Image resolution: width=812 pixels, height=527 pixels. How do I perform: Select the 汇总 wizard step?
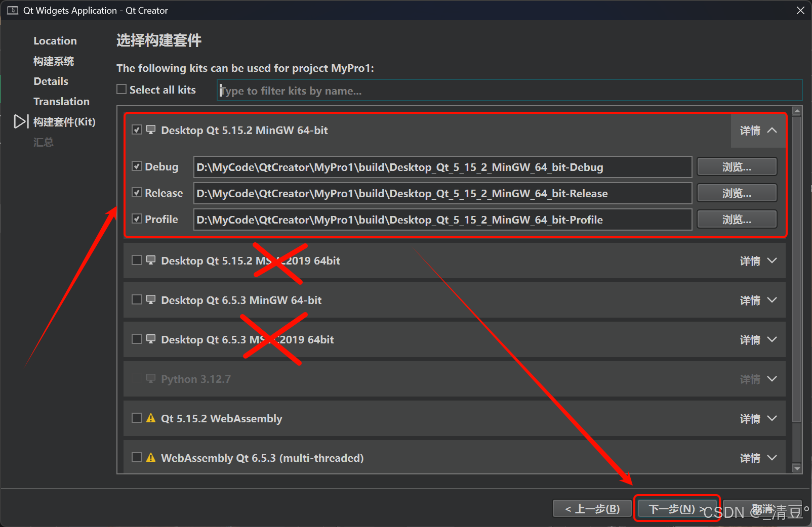44,142
